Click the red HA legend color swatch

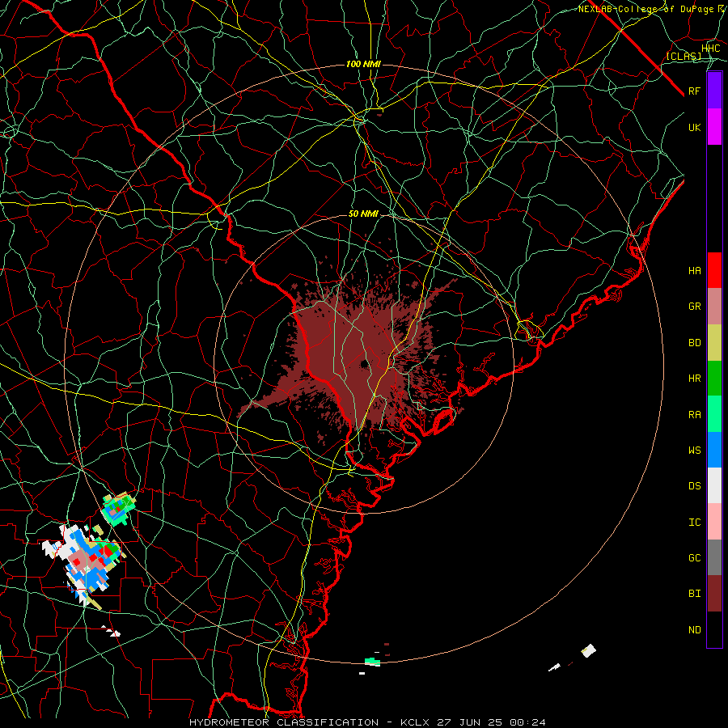(714, 270)
